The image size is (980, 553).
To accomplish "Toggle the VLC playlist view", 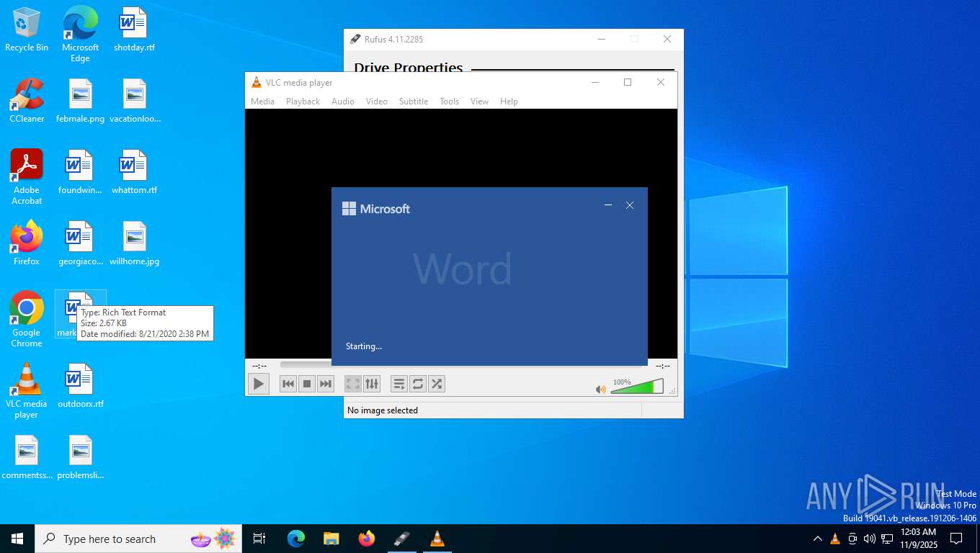I will point(398,384).
